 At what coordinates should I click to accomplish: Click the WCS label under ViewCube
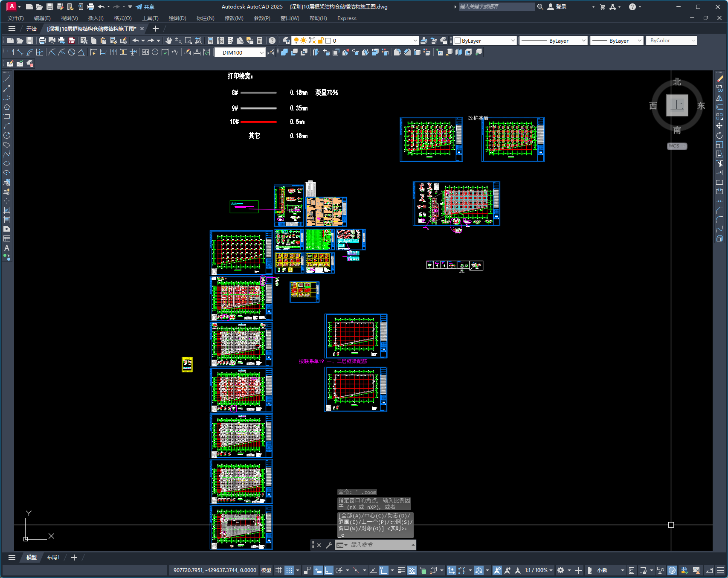[677, 146]
